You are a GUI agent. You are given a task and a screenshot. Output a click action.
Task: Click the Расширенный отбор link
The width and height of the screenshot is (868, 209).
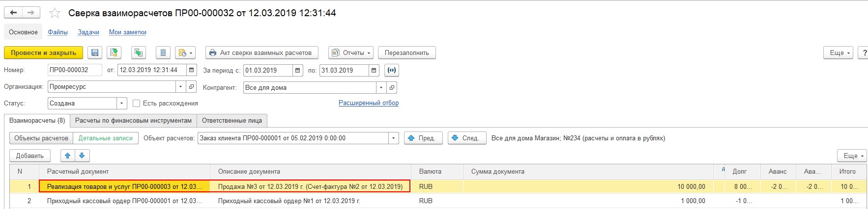tap(369, 103)
